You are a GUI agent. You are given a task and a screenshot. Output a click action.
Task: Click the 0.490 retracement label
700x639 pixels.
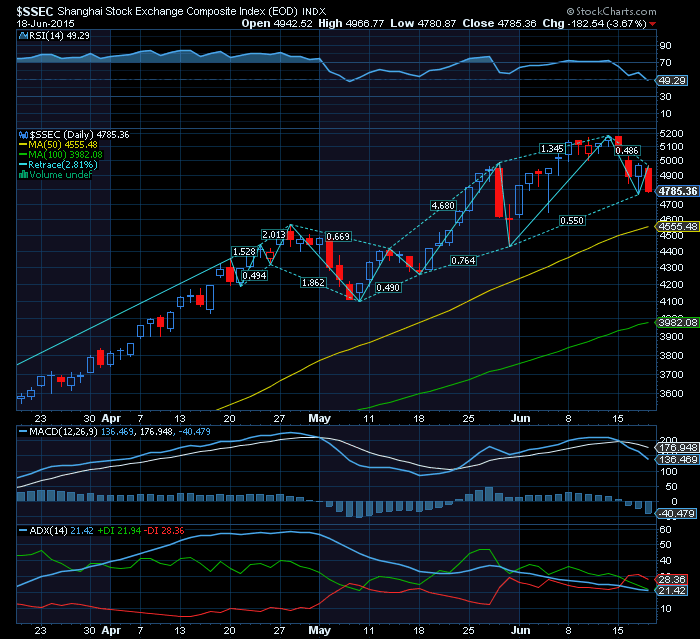(x=388, y=288)
